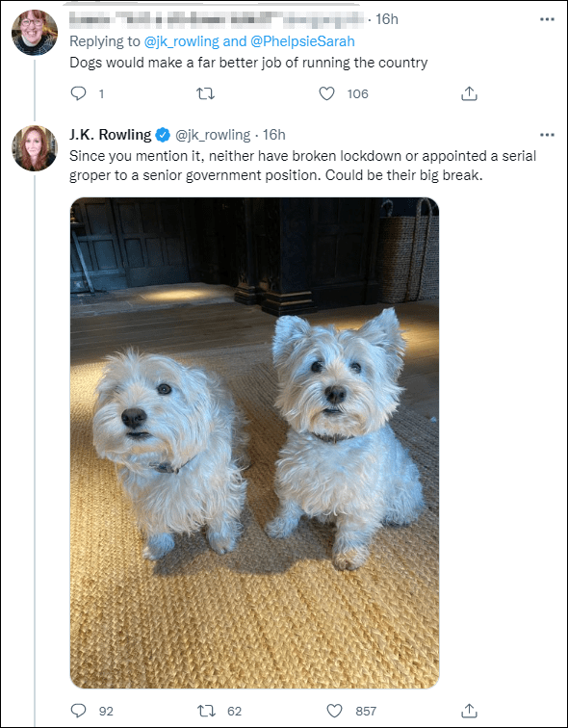Open the @jk_rowling mention link

pyautogui.click(x=181, y=41)
